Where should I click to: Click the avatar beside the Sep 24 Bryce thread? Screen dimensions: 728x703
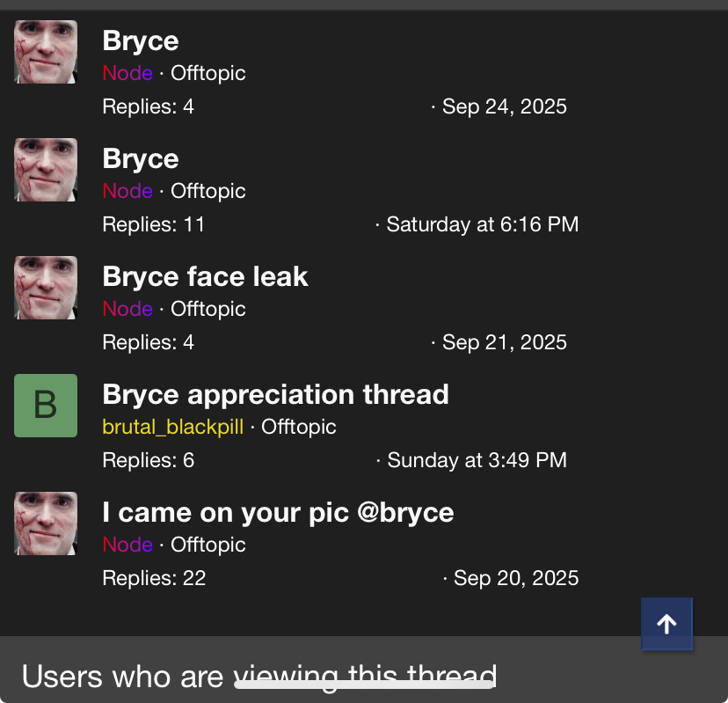[x=46, y=52]
